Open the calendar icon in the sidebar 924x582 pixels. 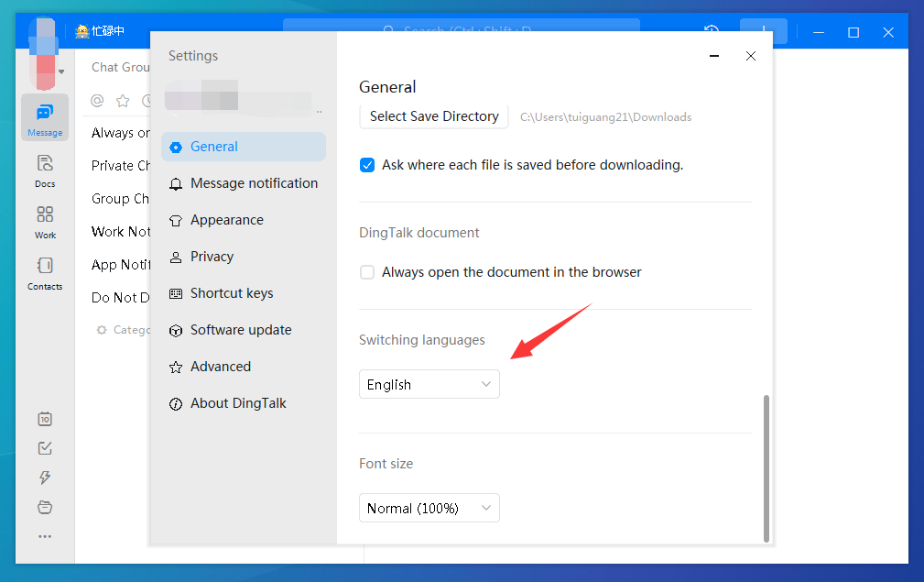(45, 419)
